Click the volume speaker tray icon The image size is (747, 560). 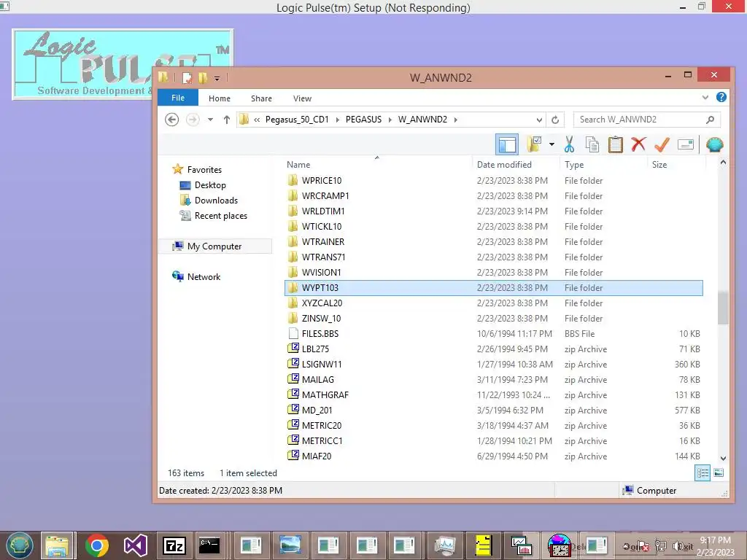click(x=676, y=546)
